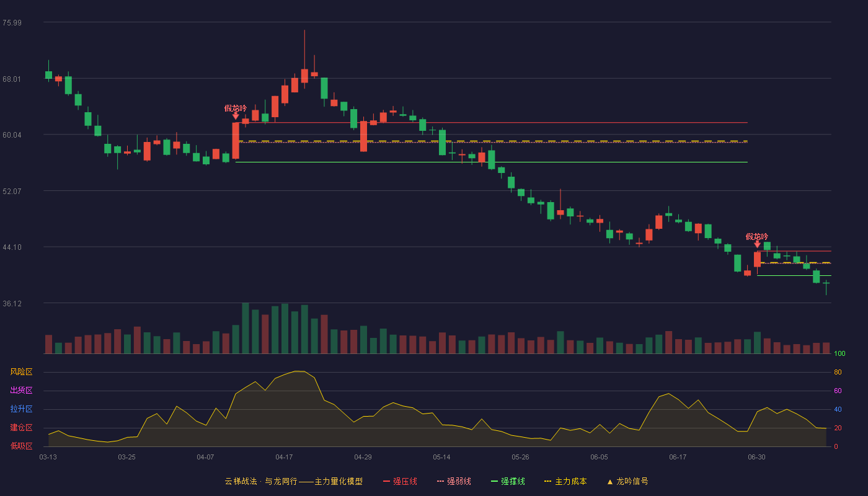This screenshot has height=496, width=868.
Task: Click the green 强撑线 support line near 06-30
Action: tap(794, 275)
